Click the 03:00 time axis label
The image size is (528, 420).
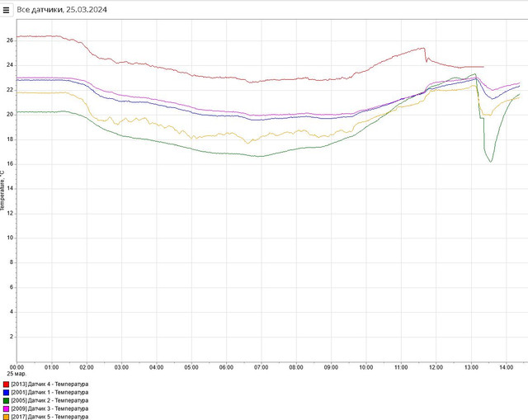[121, 367]
